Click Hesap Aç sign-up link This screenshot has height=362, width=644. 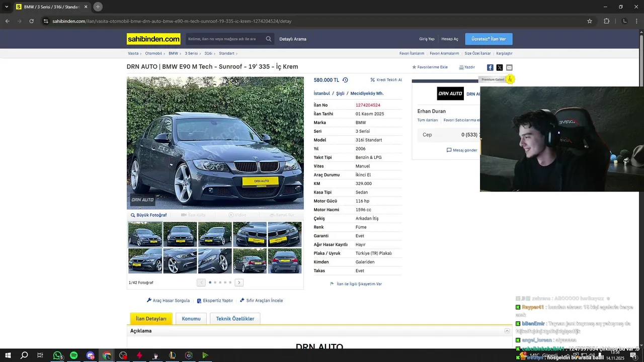pos(450,39)
